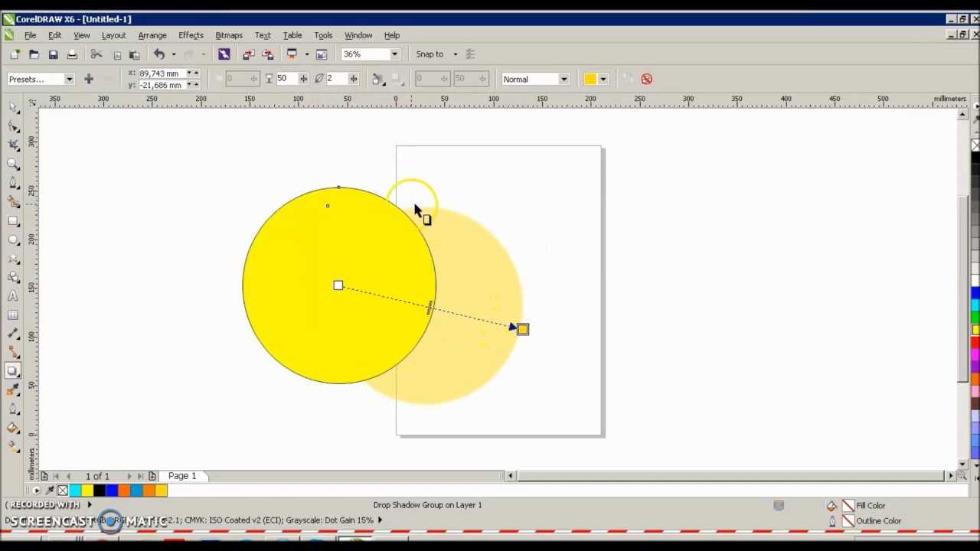Click the y position field -21,686 mm
Screen dimensions: 980x551
[x=162, y=85]
